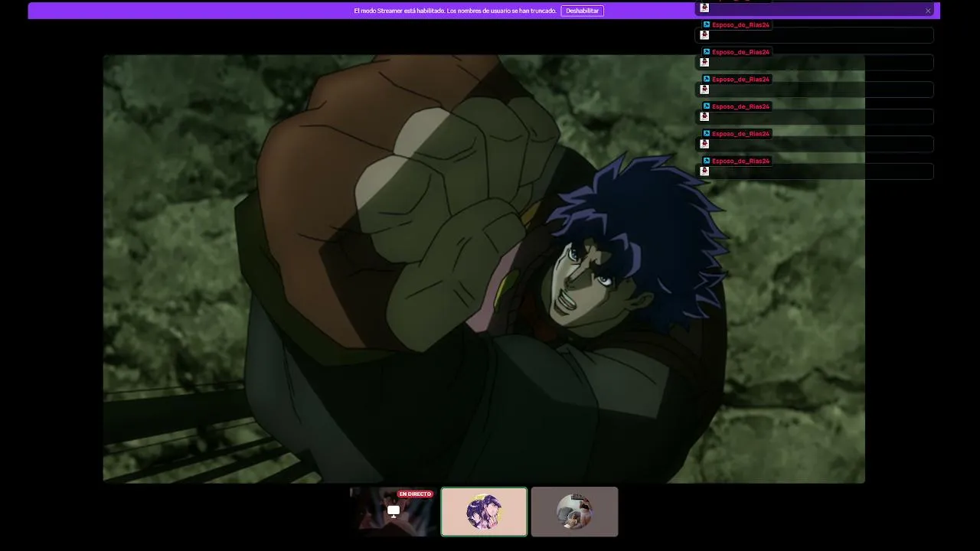
Task: Select the EN DIRECTO screen share thumbnail
Action: [x=394, y=511]
